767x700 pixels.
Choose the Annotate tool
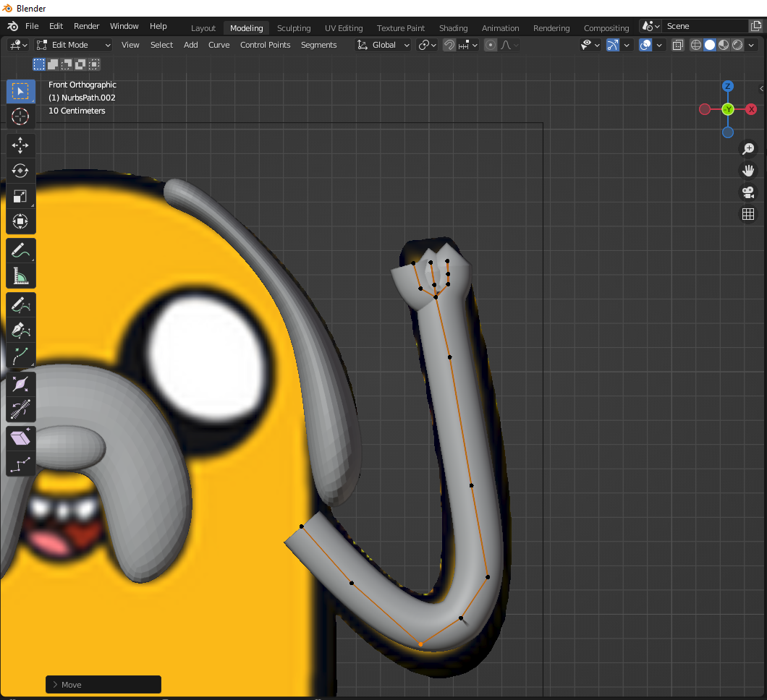click(20, 251)
